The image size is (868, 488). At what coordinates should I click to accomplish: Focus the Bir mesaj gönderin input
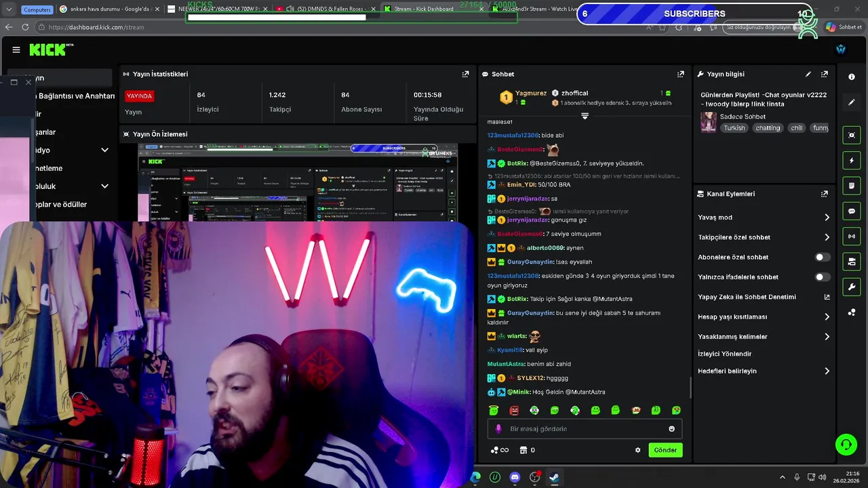coord(583,428)
